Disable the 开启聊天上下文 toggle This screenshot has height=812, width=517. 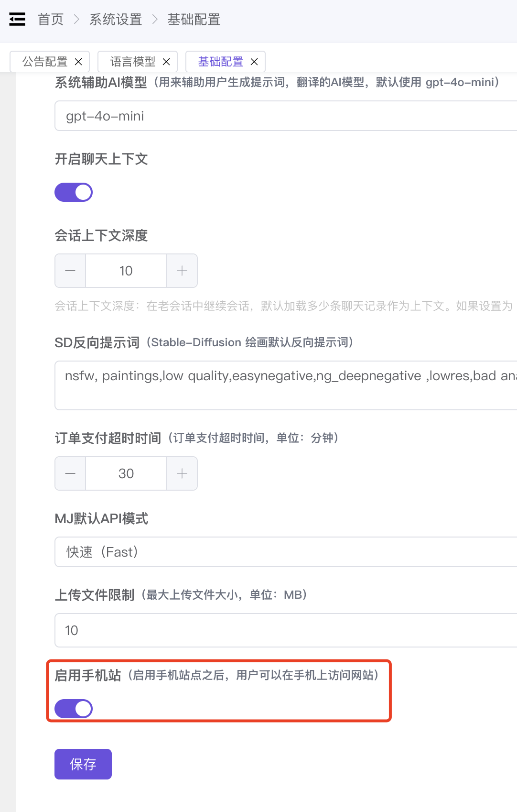(x=74, y=192)
